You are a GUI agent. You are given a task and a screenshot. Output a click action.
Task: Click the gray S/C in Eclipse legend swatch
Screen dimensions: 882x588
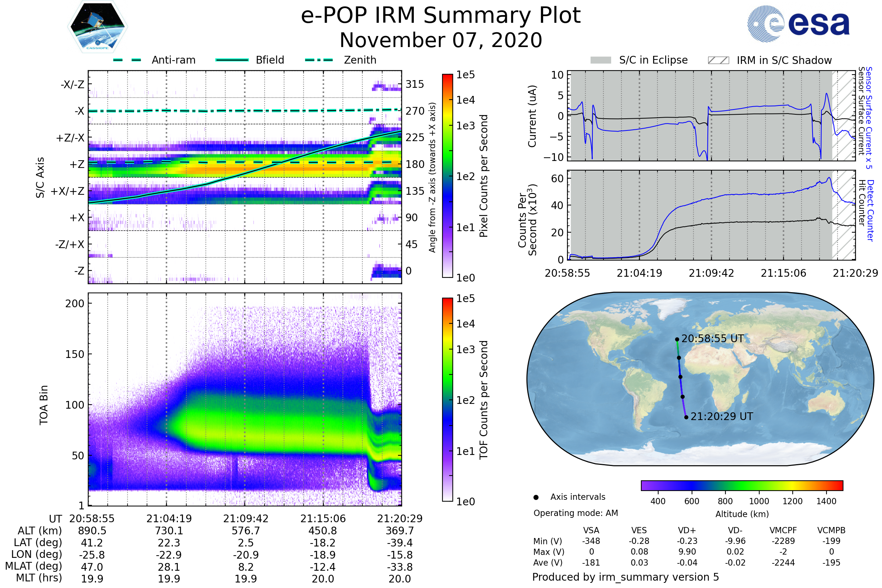click(x=600, y=60)
